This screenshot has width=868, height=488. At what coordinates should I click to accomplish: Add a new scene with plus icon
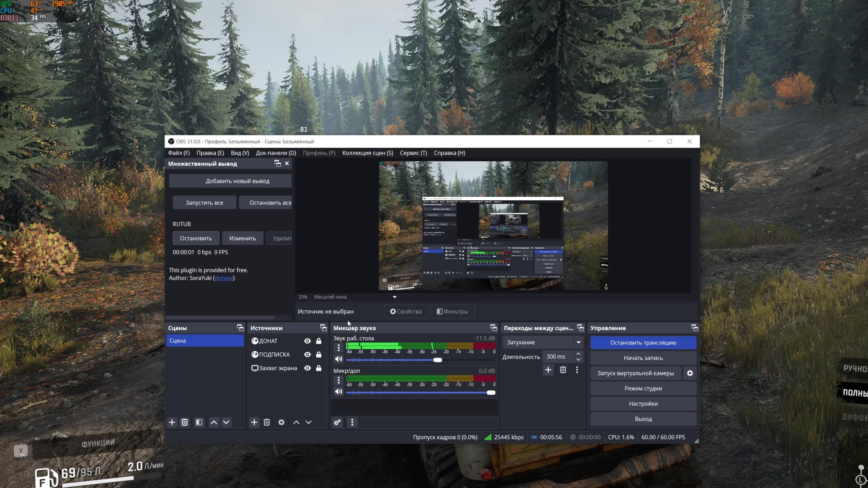pyautogui.click(x=172, y=422)
